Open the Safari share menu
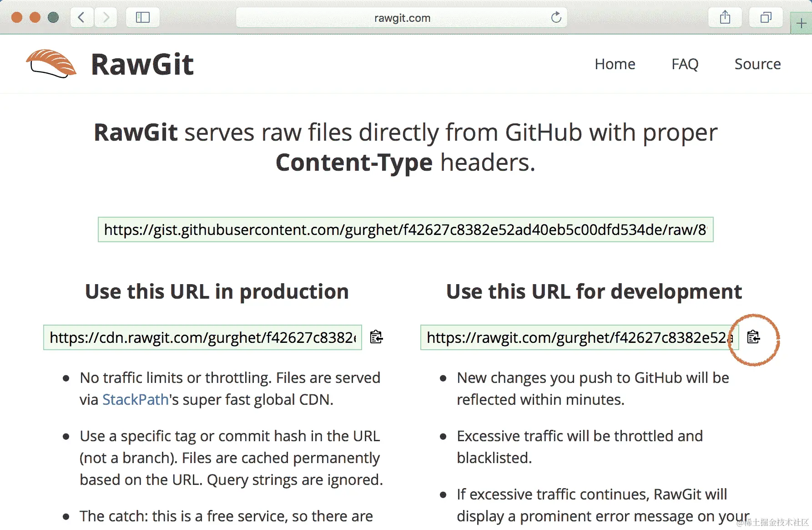 click(x=725, y=18)
